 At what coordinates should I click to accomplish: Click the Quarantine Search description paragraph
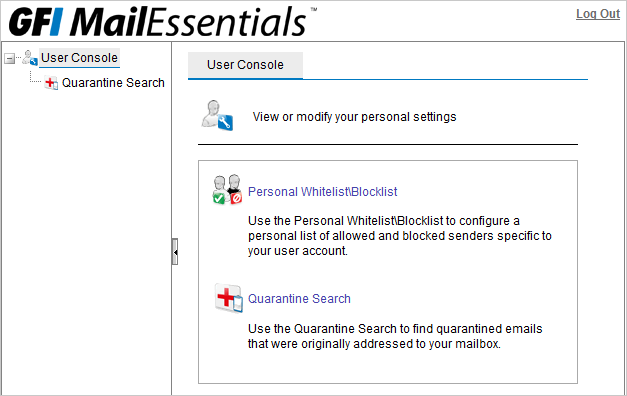pyautogui.click(x=395, y=336)
